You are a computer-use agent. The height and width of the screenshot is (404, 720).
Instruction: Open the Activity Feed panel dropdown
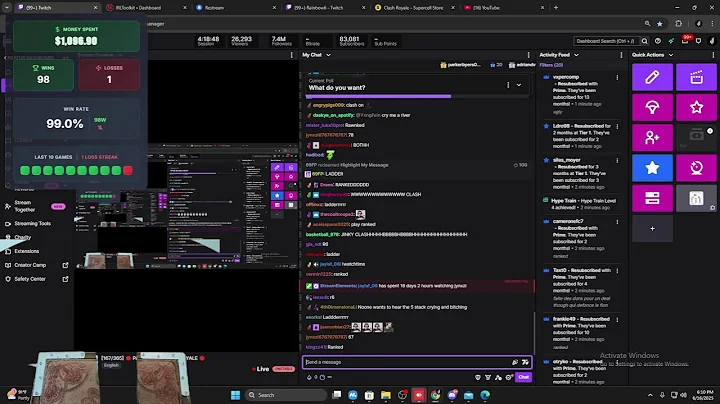click(x=576, y=55)
